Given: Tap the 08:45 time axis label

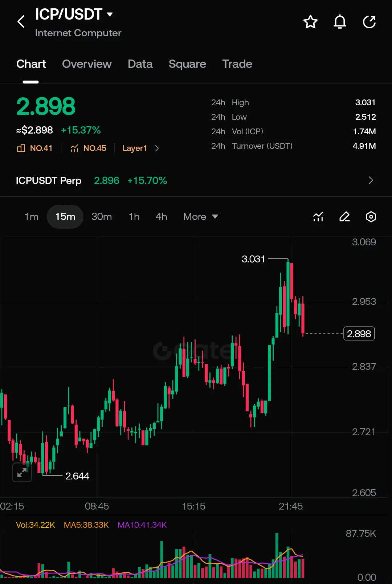Looking at the screenshot, I should coord(97,506).
